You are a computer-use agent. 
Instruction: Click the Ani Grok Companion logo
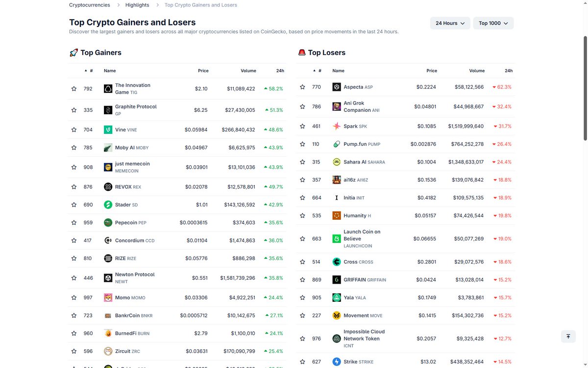click(337, 106)
